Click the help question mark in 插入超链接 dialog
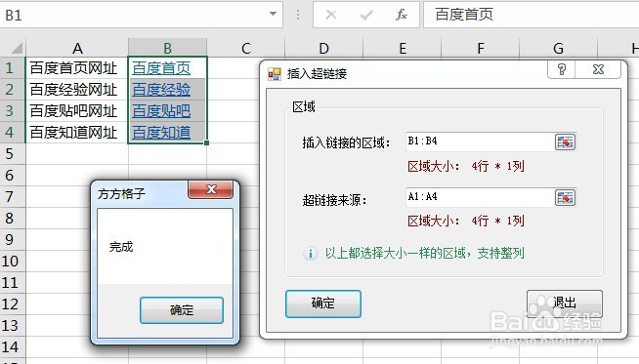Screen dimensions: 639x364 562,69
